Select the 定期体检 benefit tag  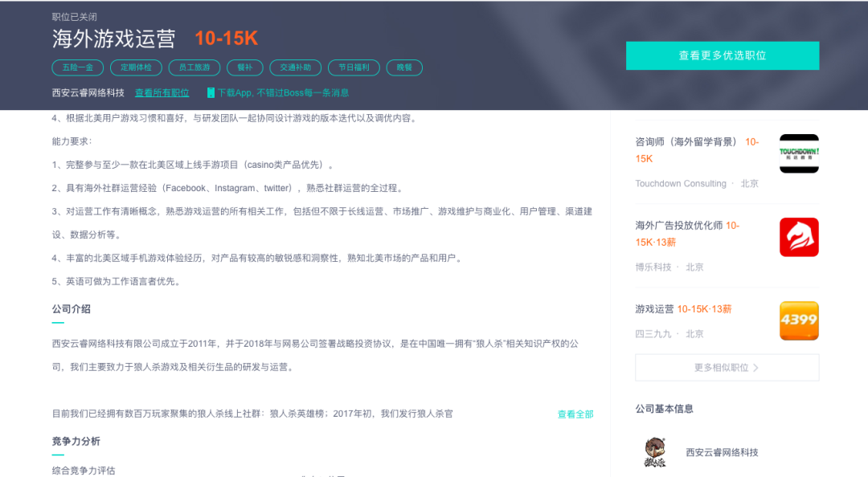coord(136,67)
